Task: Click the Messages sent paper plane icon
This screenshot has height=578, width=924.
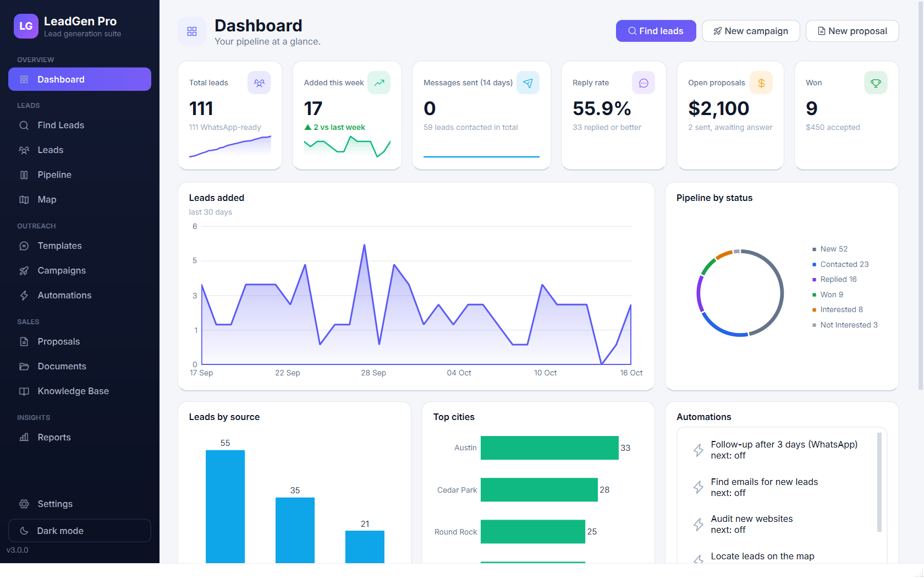Action: 528,83
